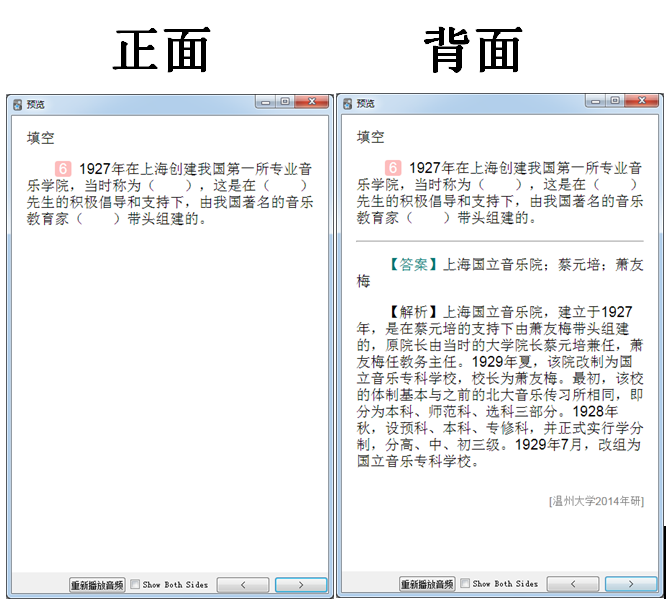Enable Show Both Sides in right window

pos(465,583)
